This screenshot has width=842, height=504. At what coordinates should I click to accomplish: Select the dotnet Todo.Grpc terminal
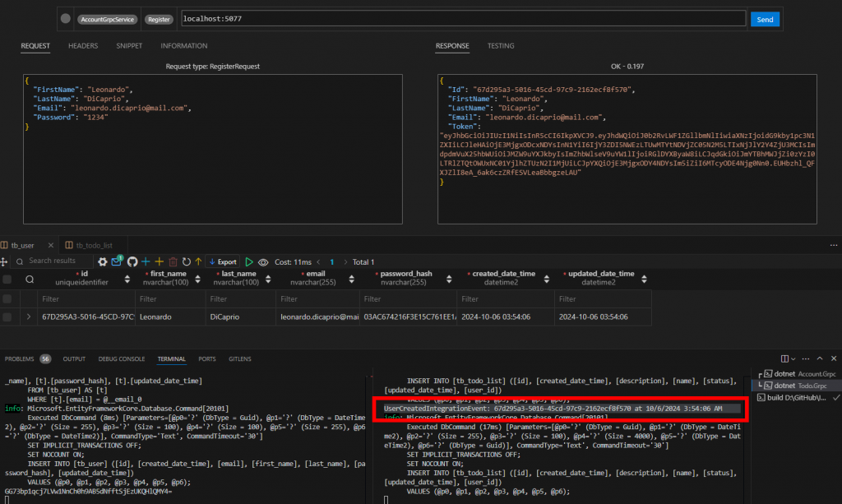(x=795, y=386)
